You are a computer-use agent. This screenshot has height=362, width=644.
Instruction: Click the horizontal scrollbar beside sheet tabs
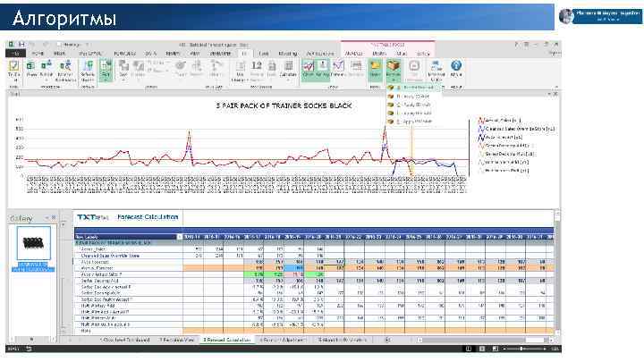[x=485, y=340]
